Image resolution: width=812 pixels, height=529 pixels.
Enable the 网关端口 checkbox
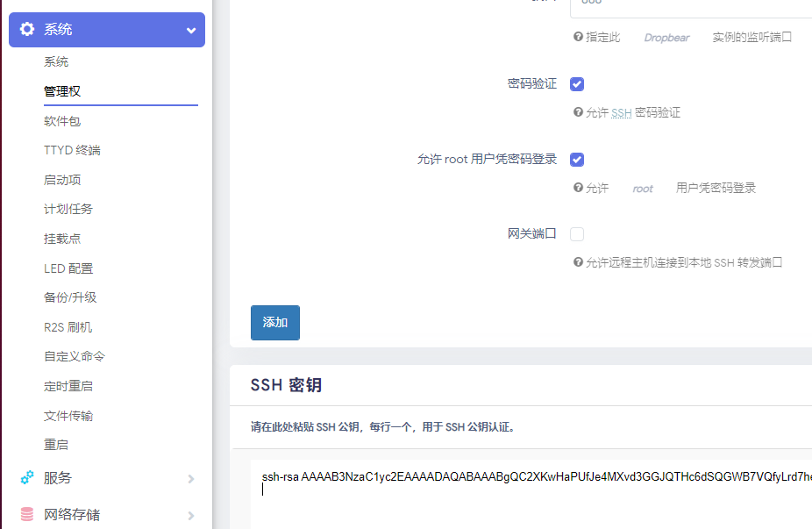click(577, 234)
